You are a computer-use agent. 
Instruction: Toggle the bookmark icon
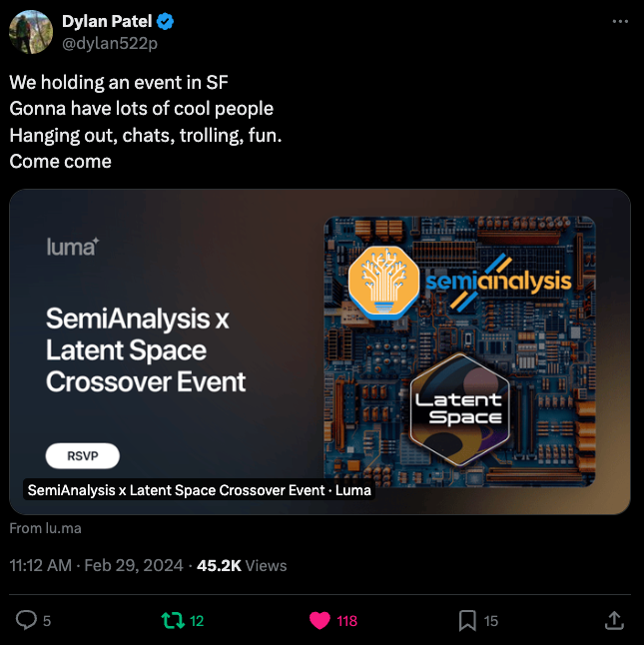tap(467, 620)
